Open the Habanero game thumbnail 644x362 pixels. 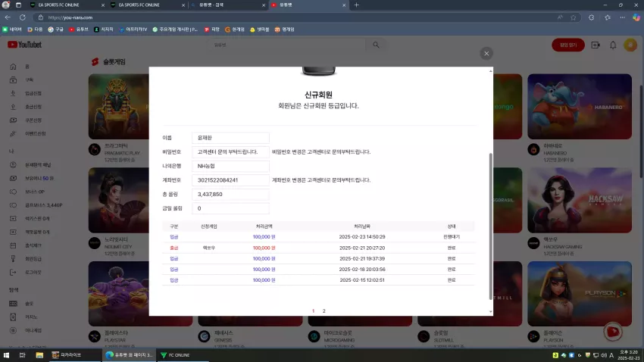click(580, 106)
